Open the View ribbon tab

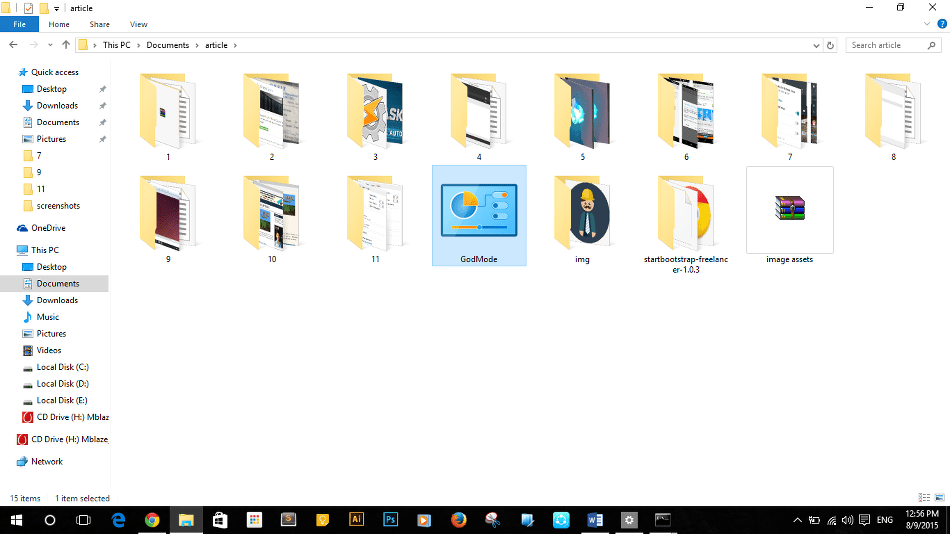[138, 24]
